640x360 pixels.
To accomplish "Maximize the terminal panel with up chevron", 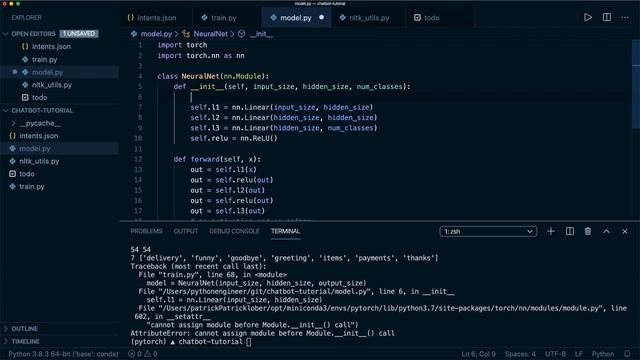I will (607, 231).
